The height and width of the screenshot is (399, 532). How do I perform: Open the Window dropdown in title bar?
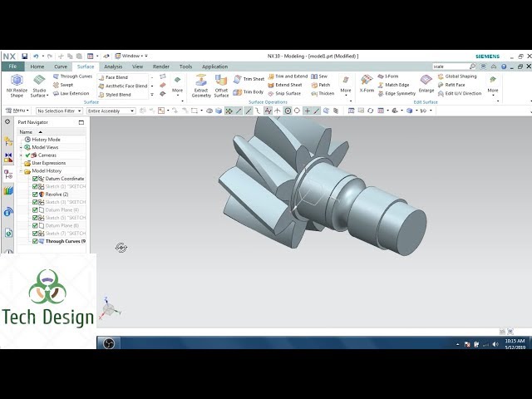131,56
